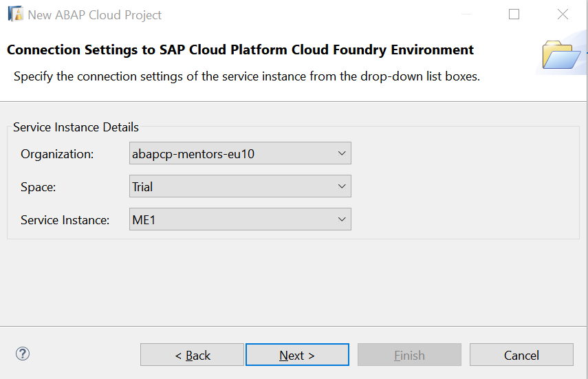Click the folder wizard banner icon
The image size is (588, 379).
pyautogui.click(x=561, y=55)
